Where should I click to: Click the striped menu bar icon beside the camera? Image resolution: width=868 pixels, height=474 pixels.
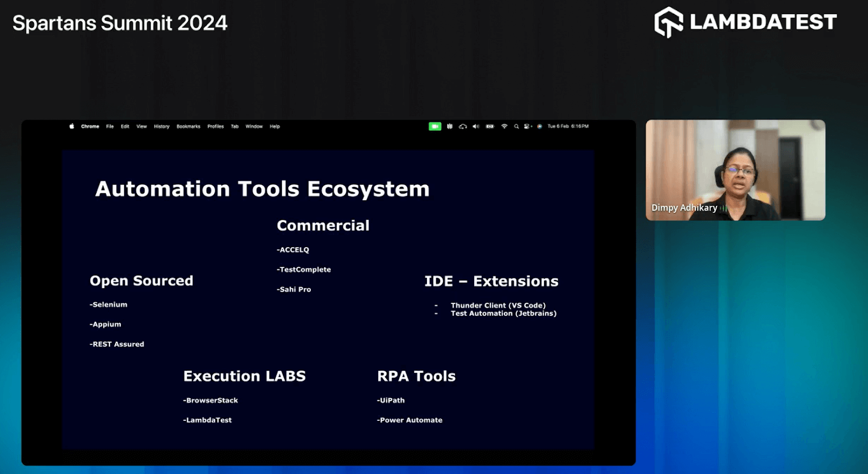450,127
